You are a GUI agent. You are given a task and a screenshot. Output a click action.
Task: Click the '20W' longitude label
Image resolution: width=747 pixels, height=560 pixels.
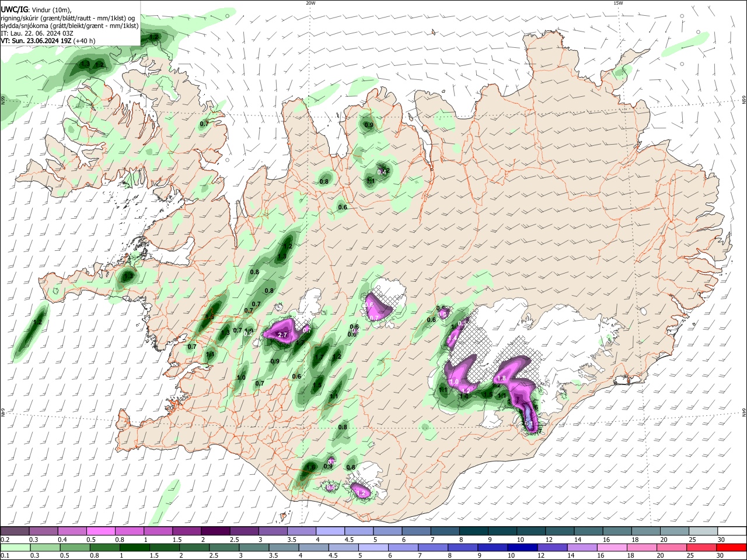[310, 3]
